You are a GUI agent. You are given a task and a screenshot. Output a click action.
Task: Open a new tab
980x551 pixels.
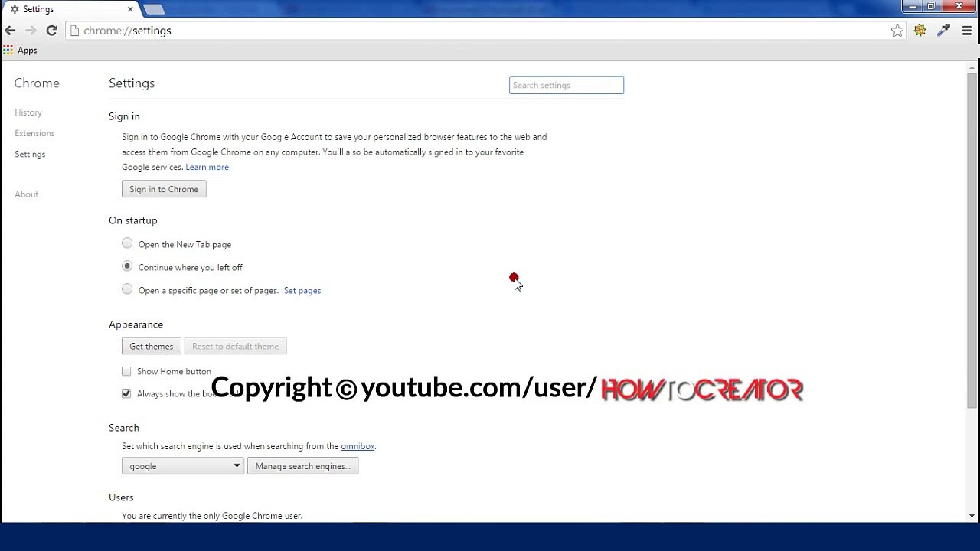(x=154, y=9)
